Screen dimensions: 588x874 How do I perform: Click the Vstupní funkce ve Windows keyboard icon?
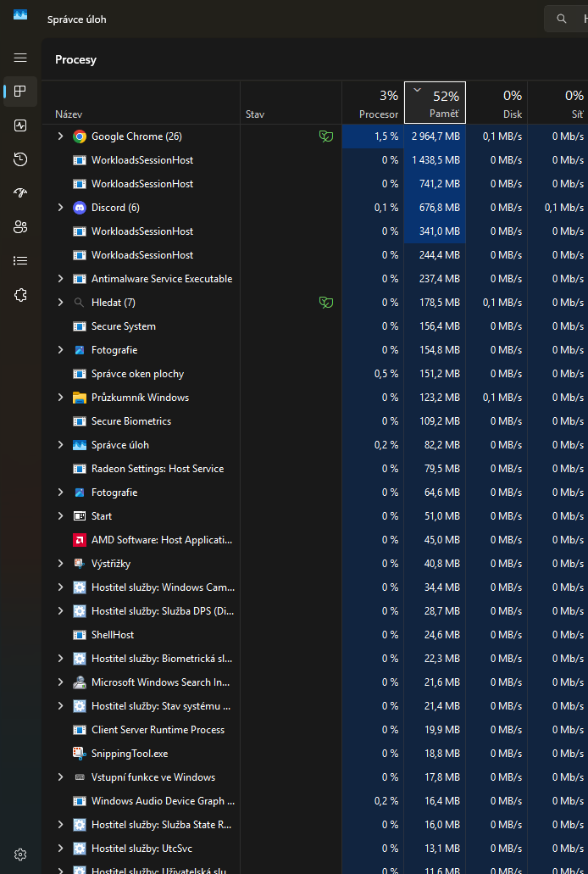[x=80, y=777]
